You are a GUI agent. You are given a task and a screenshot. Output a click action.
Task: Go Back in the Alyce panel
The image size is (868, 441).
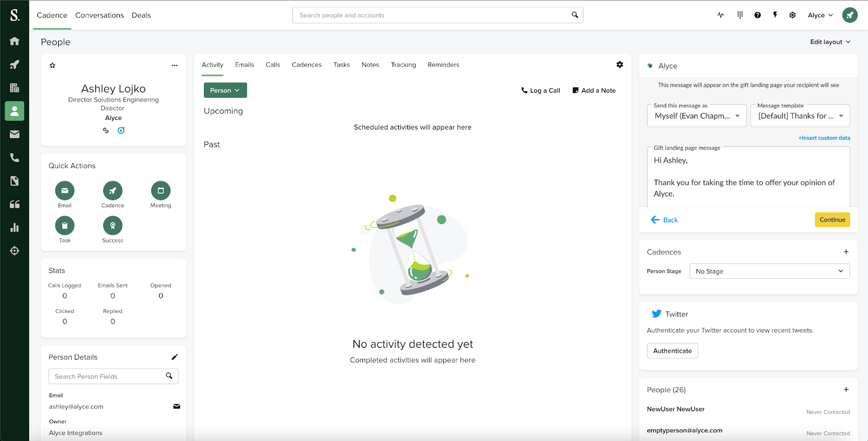pyautogui.click(x=665, y=220)
